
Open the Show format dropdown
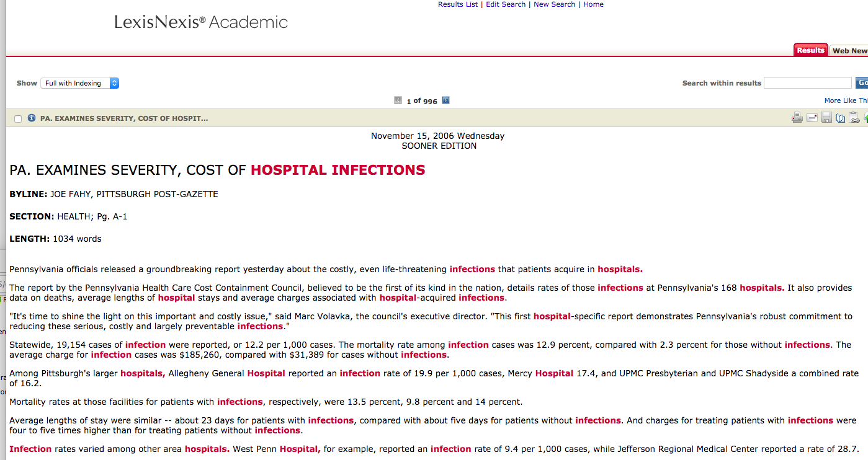pyautogui.click(x=80, y=83)
